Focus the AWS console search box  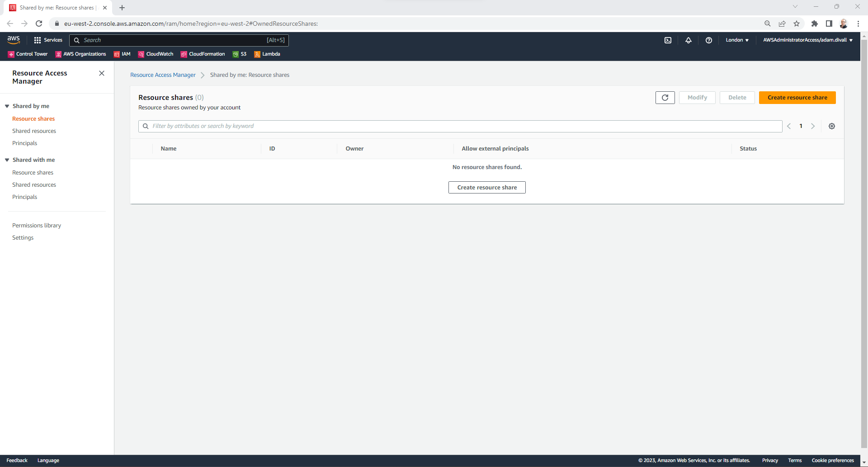pos(179,40)
